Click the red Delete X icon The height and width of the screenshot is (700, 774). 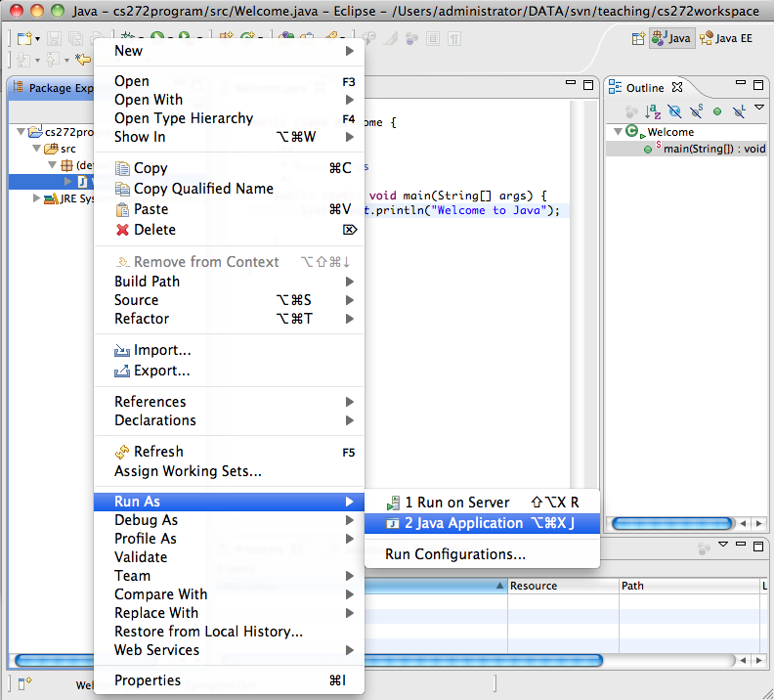122,230
